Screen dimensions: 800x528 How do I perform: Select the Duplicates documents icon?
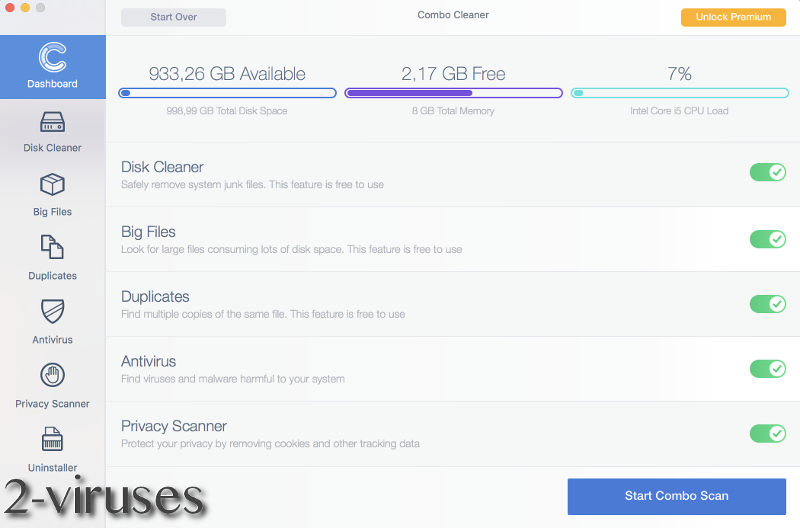(52, 248)
